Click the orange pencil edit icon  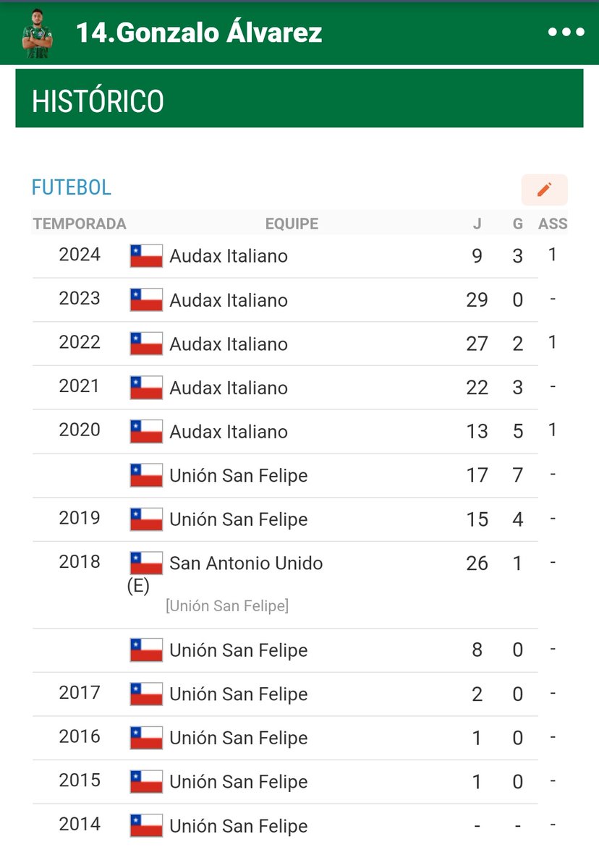coord(544,190)
